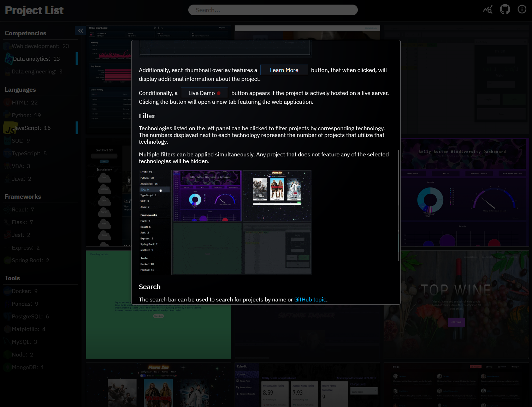Toggle the TypeScript: 5 filter
This screenshot has width=532, height=407.
[x=40, y=153]
